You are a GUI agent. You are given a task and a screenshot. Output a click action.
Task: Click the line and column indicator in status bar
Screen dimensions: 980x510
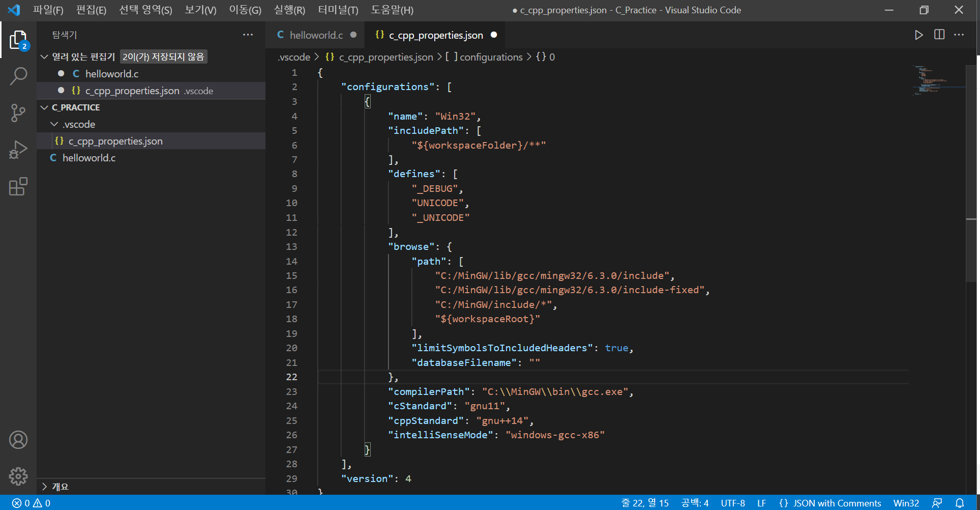click(x=645, y=503)
